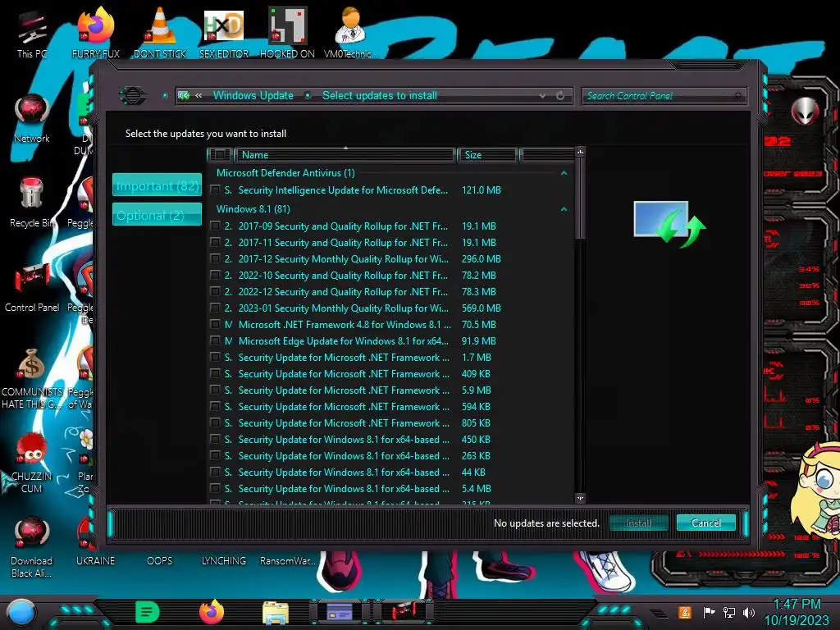Click the 121.0 MB size value
The width and height of the screenshot is (840, 630).
pos(481,189)
